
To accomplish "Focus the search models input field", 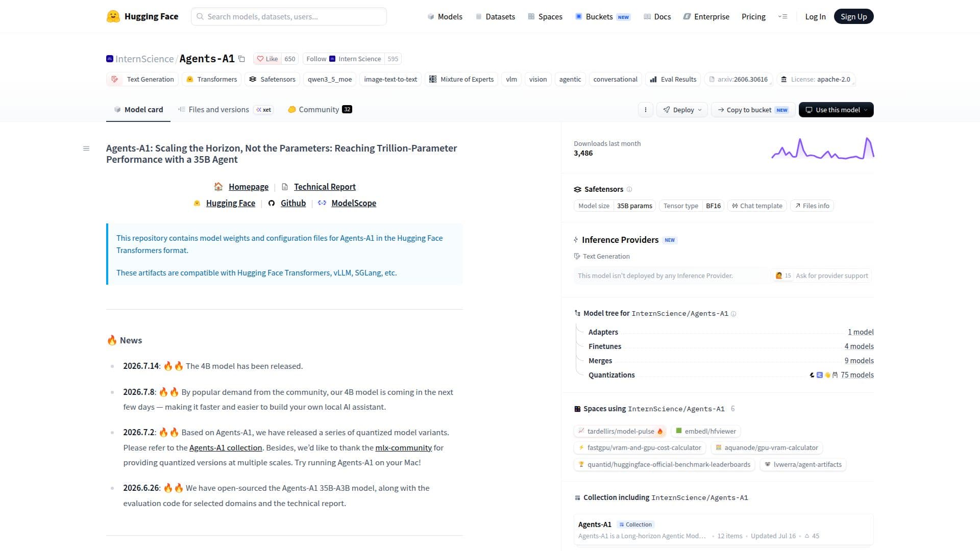I will [289, 16].
